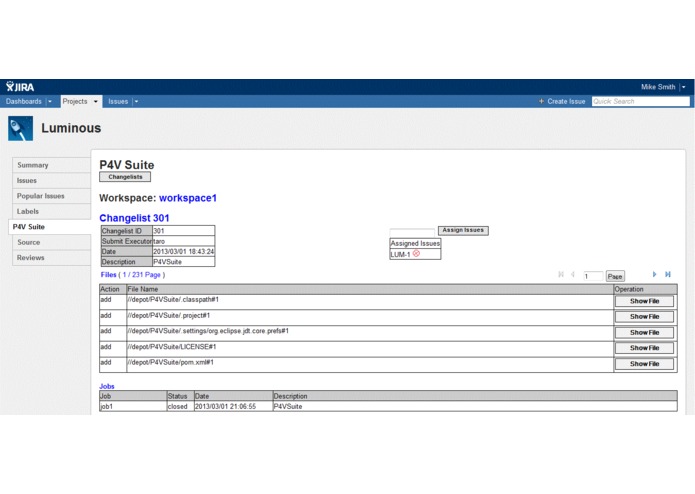The width and height of the screenshot is (695, 494).
Task: Click the Changelists button
Action: [x=125, y=177]
